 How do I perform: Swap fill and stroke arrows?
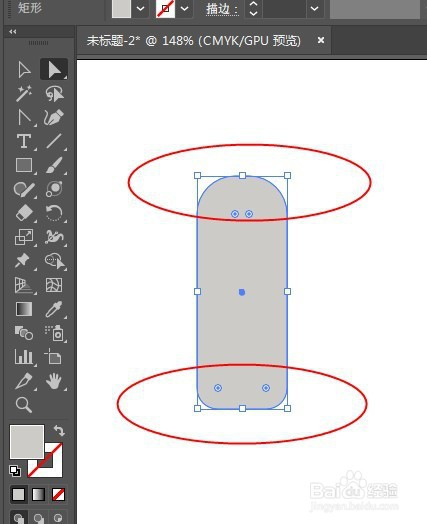click(x=59, y=430)
